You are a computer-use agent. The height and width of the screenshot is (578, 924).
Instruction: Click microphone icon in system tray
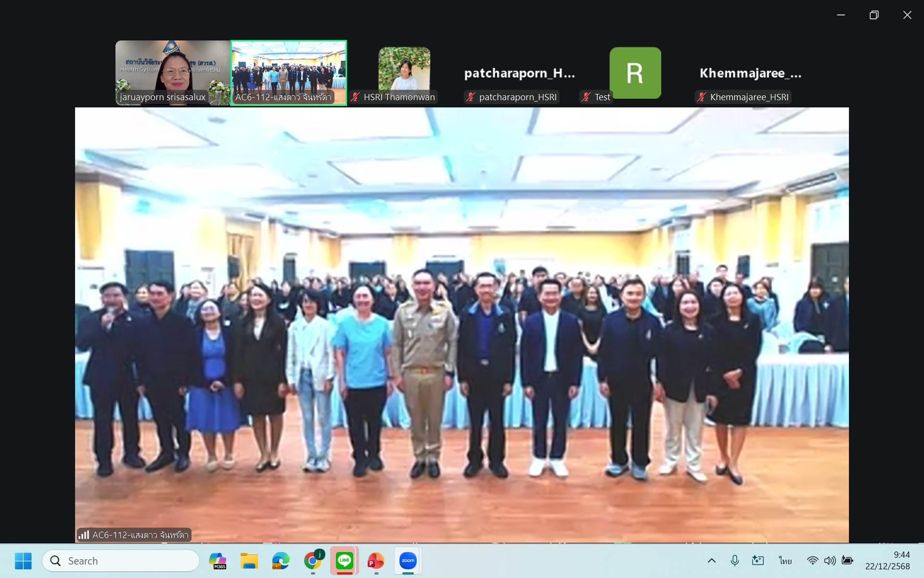[x=734, y=561]
